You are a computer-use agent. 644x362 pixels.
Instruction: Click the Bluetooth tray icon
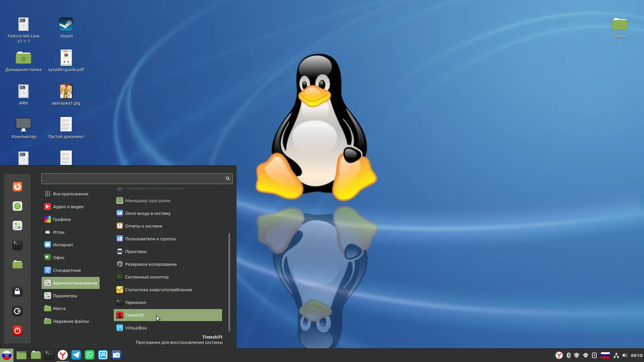568,355
